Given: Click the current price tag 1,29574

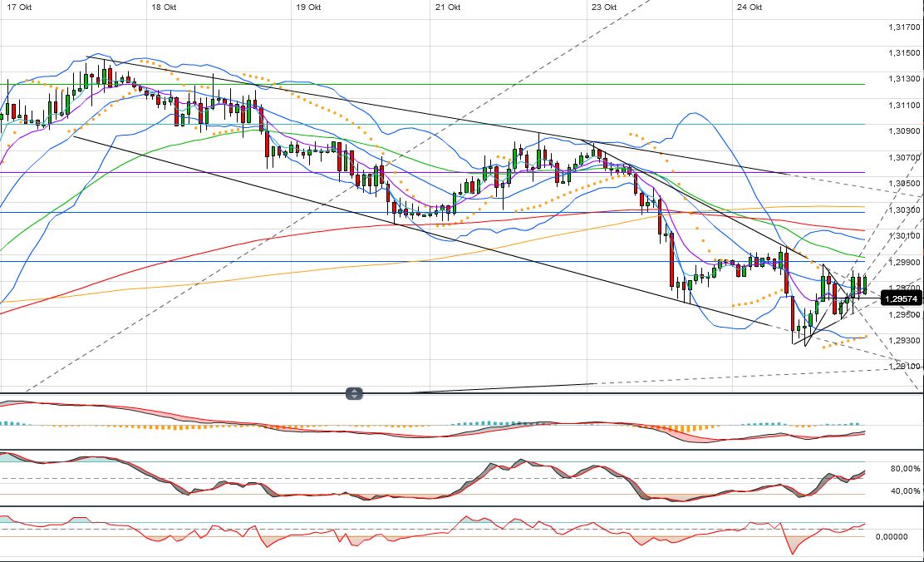Looking at the screenshot, I should (x=901, y=298).
